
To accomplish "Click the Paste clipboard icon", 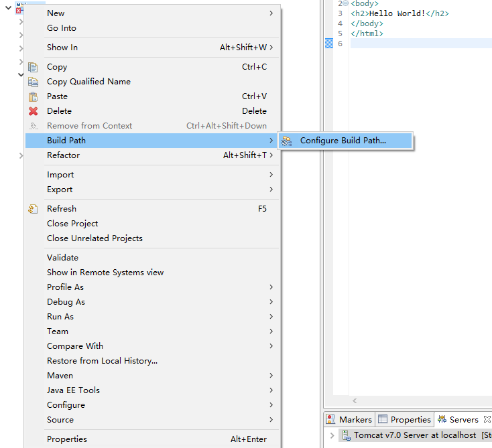I will [33, 96].
